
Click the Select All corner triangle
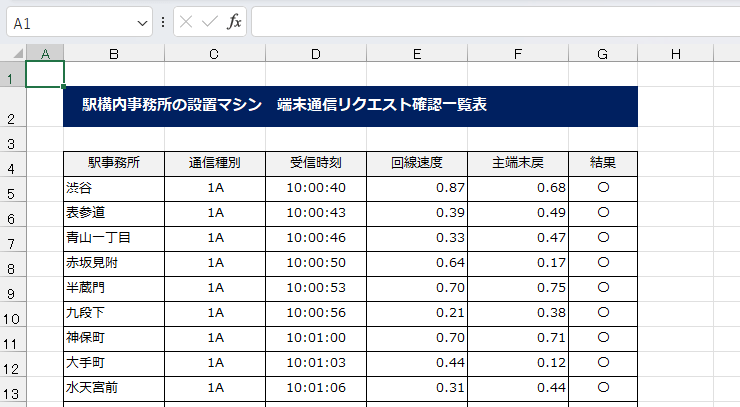(18, 53)
